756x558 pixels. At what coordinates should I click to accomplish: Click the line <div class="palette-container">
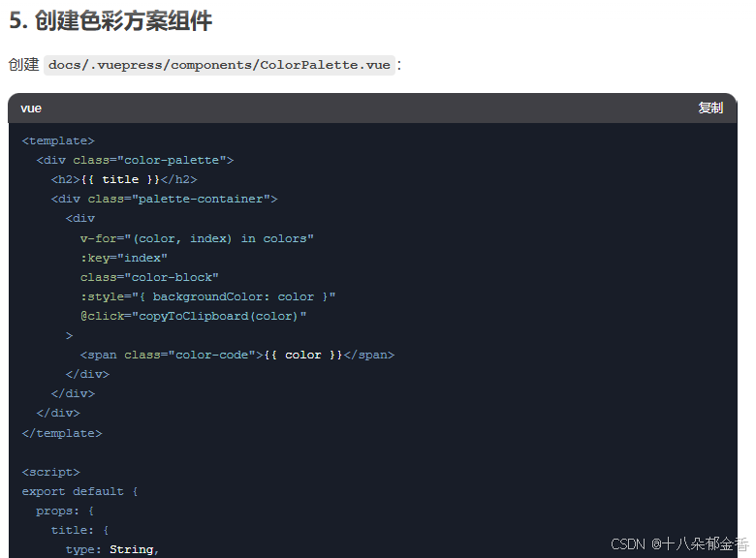[165, 199]
